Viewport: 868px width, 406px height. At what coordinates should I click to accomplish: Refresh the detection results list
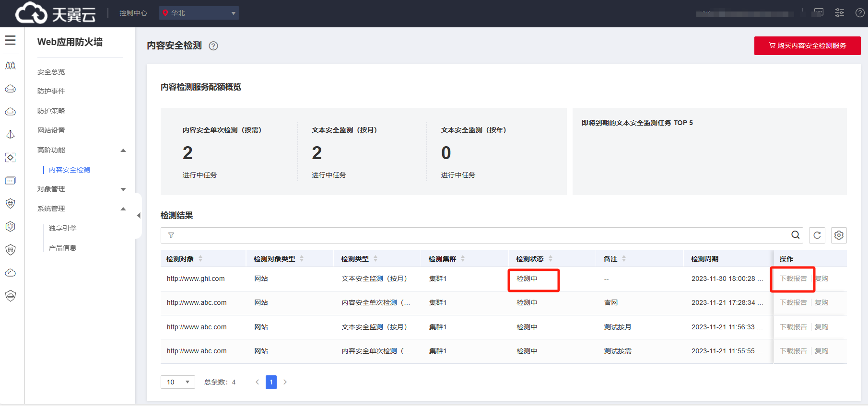(817, 235)
